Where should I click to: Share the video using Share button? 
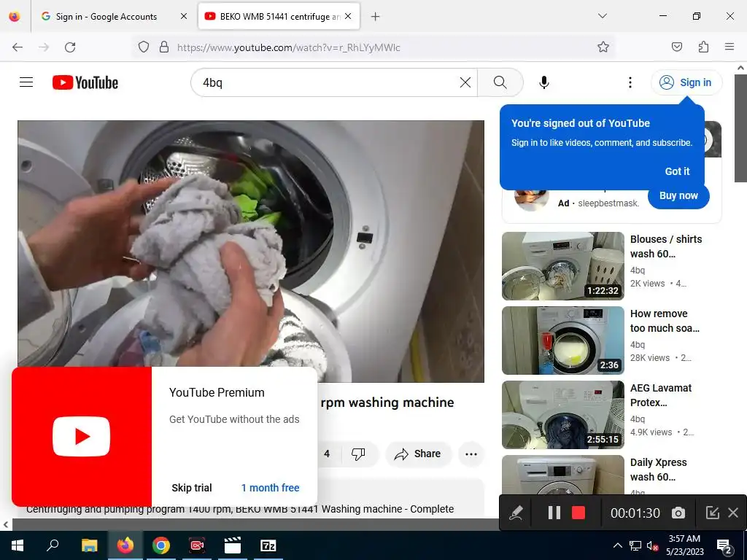[x=417, y=454]
